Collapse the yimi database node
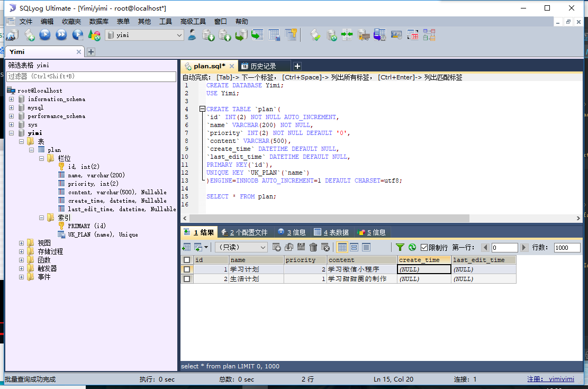Screen dimensions: 588x389 pyautogui.click(x=11, y=133)
